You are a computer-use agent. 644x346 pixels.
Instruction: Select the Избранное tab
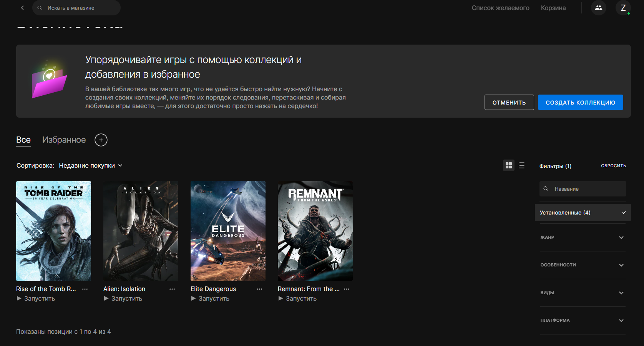tap(64, 140)
